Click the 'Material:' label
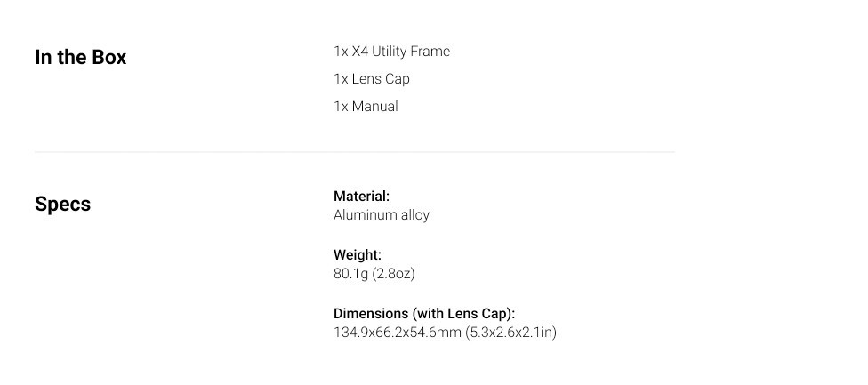This screenshot has width=868, height=385. [x=361, y=197]
